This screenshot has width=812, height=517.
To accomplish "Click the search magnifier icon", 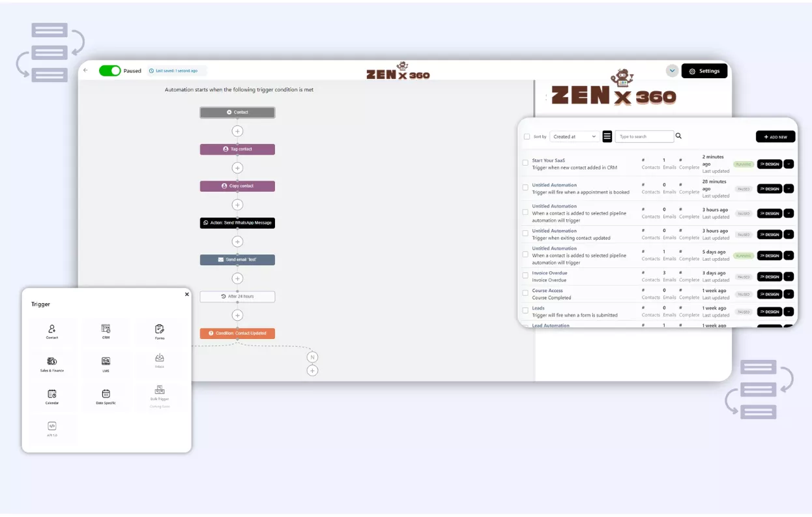I will [x=678, y=136].
